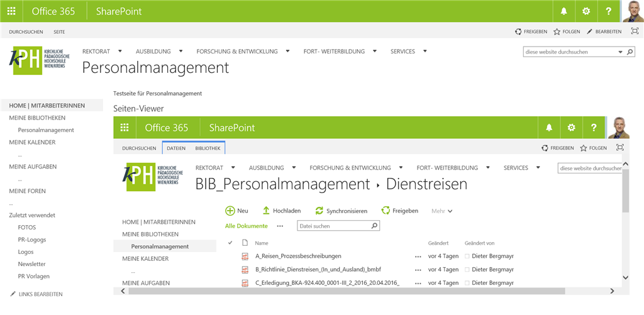Screen dimensions: 644x315
Task: Open outer settings gear icon
Action: tap(586, 11)
